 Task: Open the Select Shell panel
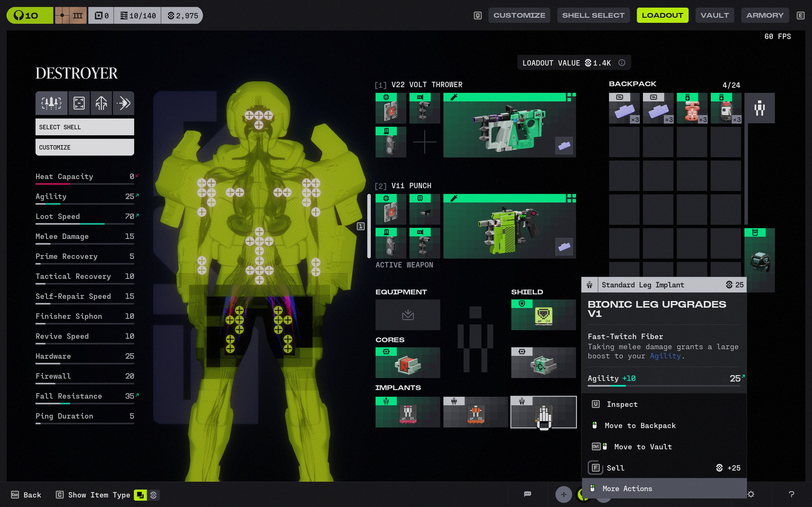(x=85, y=127)
